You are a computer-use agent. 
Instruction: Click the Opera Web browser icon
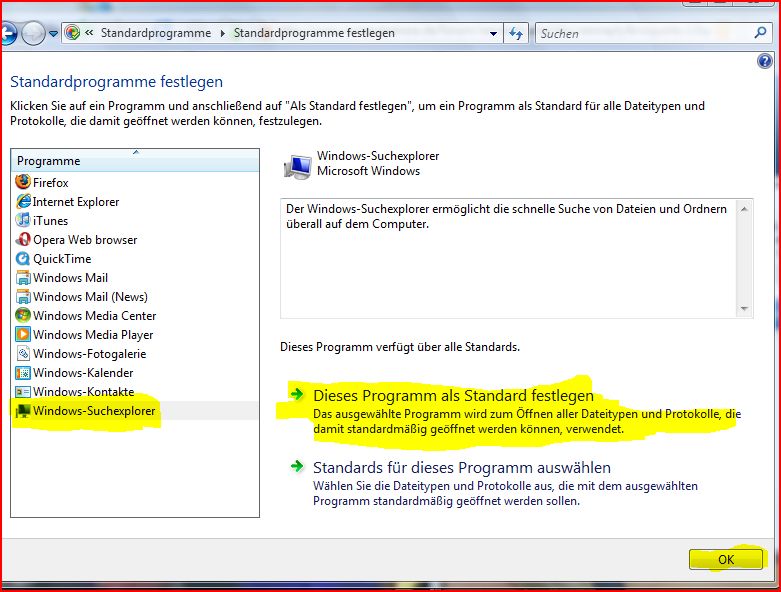pos(23,239)
